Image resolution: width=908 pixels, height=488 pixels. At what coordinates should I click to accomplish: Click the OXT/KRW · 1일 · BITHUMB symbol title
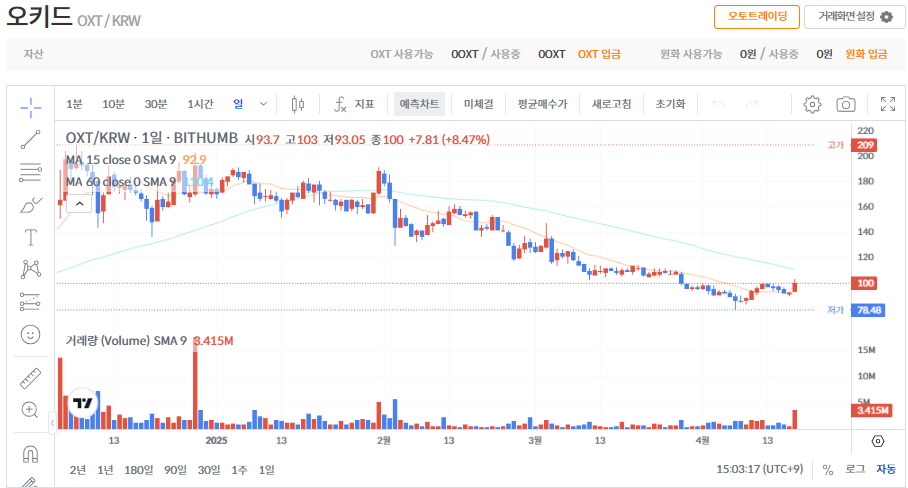[152, 138]
